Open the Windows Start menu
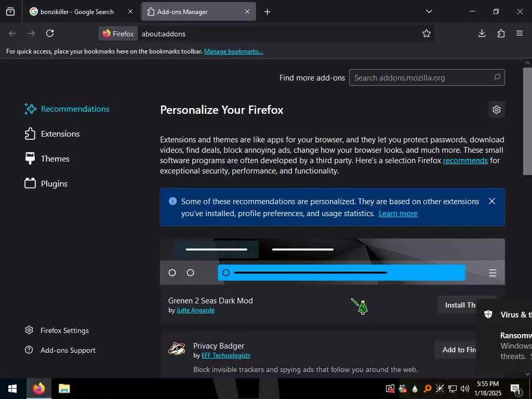Screen dimensions: 532x399 tap(12, 389)
